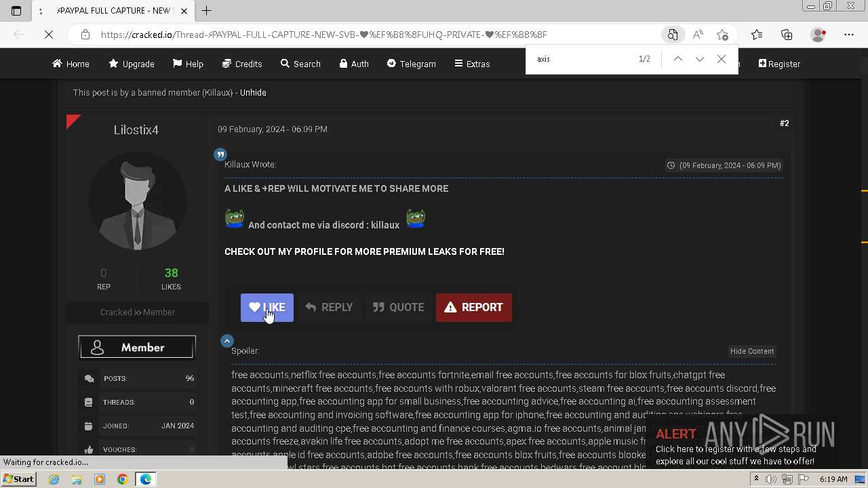Click the quoted post timestamp
The image size is (868, 488).
tap(724, 165)
